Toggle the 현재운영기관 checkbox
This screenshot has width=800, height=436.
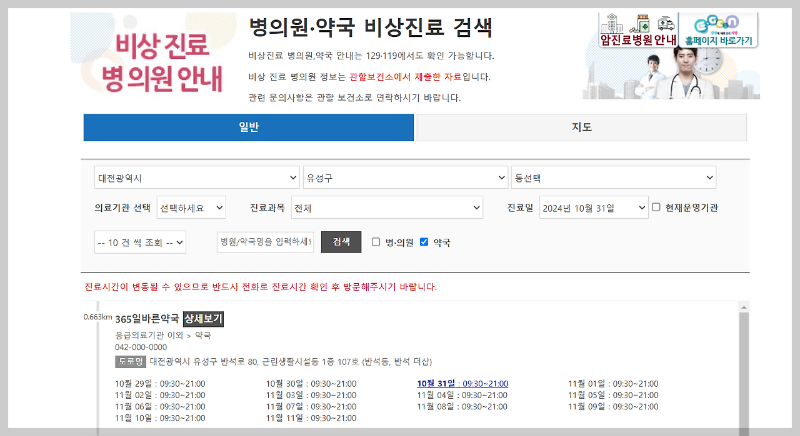[656, 207]
